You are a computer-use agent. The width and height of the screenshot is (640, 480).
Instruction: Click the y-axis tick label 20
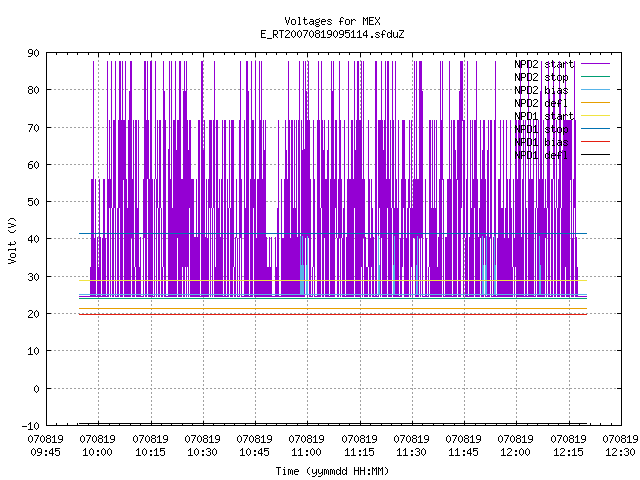tap(33, 314)
